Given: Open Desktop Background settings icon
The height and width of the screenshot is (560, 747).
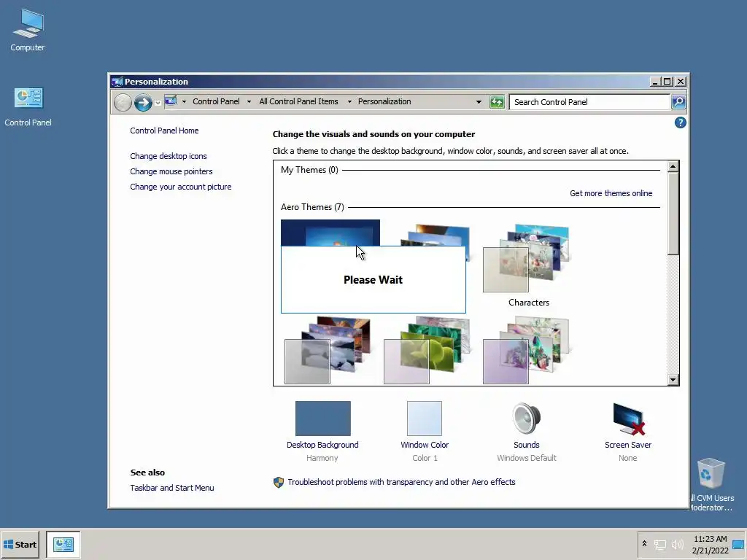Looking at the screenshot, I should [322, 418].
